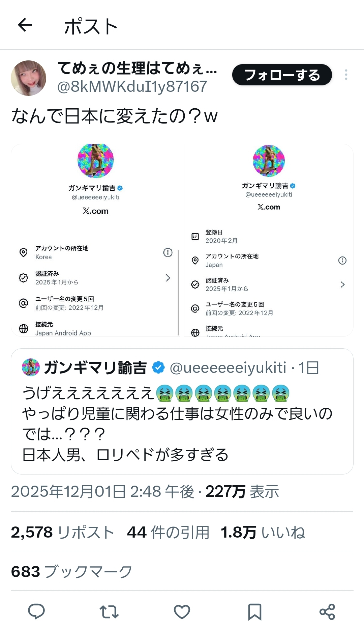Image resolution: width=364 pixels, height=625 pixels.
Task: View the 44 件の引用 quotes list
Action: click(168, 532)
